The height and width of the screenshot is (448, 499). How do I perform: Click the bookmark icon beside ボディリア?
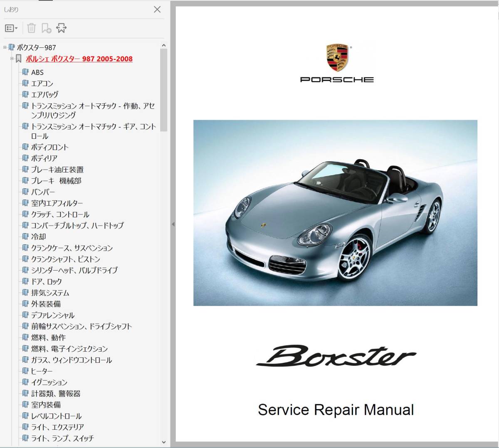coord(25,158)
